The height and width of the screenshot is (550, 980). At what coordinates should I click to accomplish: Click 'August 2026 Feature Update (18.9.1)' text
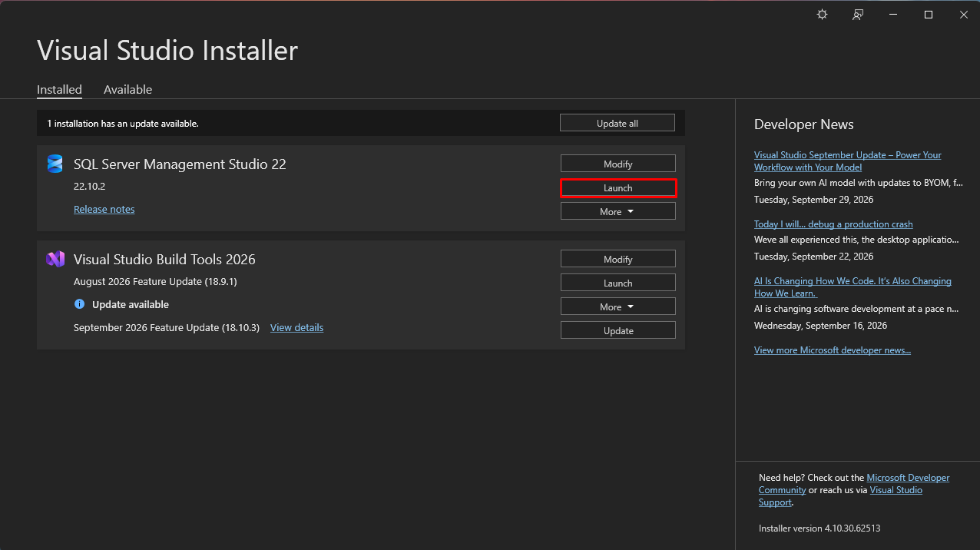pos(155,281)
